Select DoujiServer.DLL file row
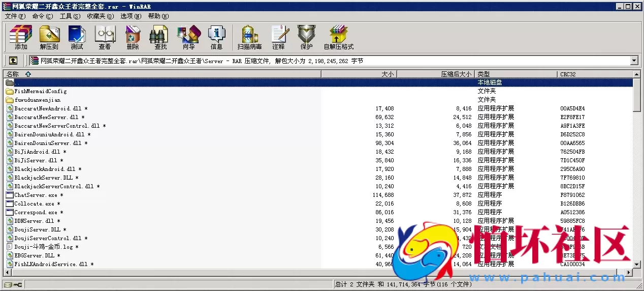The width and height of the screenshot is (644, 291). coord(318,229)
